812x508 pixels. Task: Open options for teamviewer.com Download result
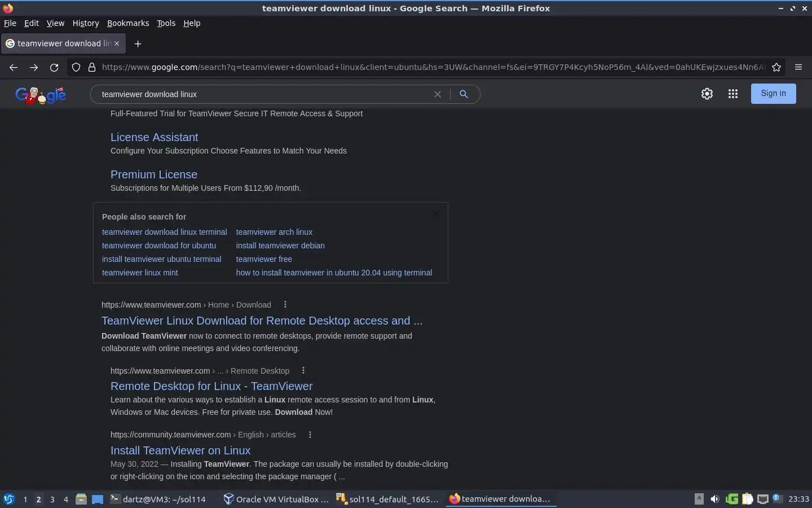pyautogui.click(x=285, y=304)
